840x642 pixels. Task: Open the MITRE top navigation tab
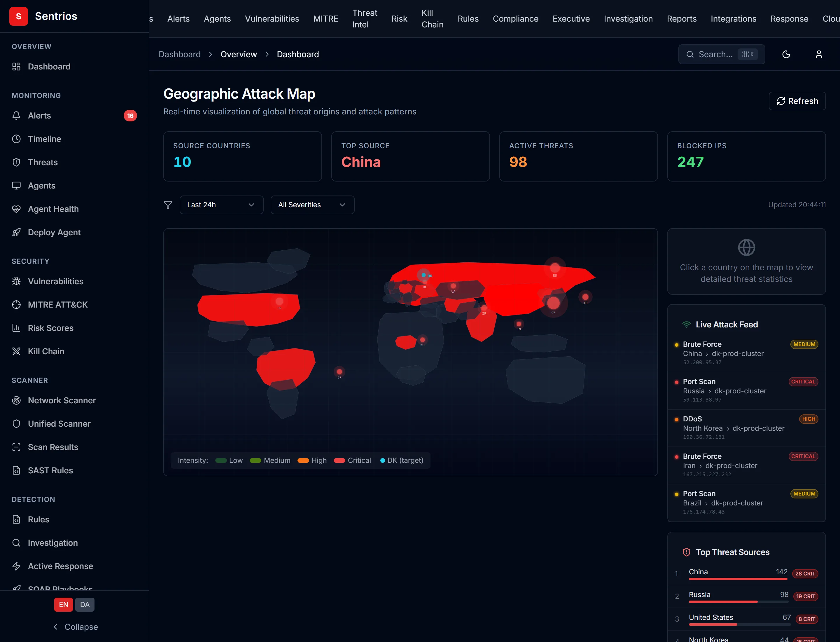pyautogui.click(x=325, y=19)
